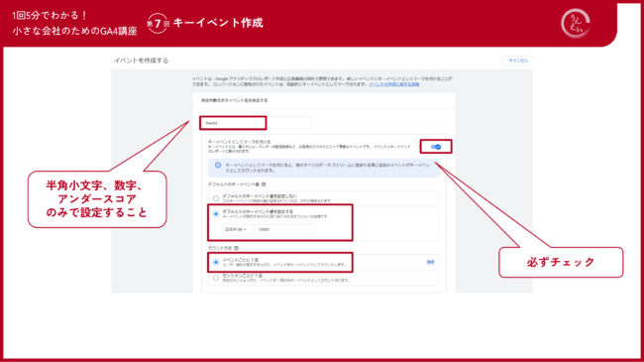Click the info icon in blue notice
644x362 pixels.
(218, 165)
